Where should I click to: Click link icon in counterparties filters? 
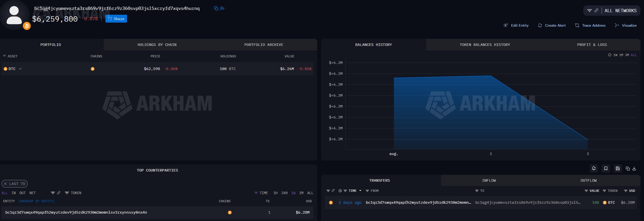pyautogui.click(x=59, y=193)
